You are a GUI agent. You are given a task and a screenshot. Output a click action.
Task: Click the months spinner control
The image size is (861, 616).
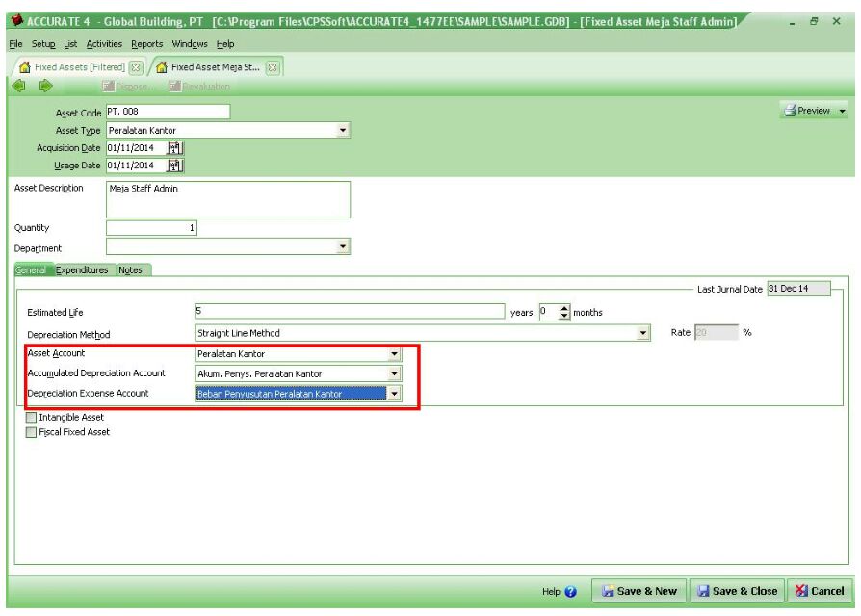(562, 311)
